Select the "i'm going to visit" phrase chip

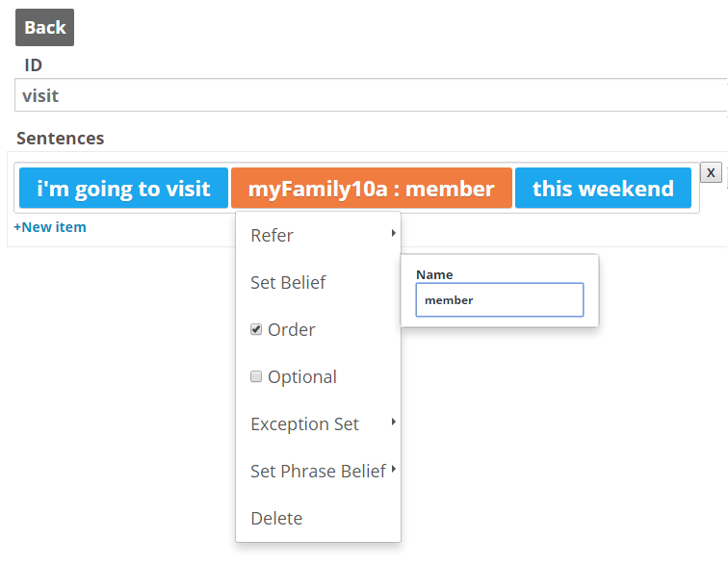point(123,188)
